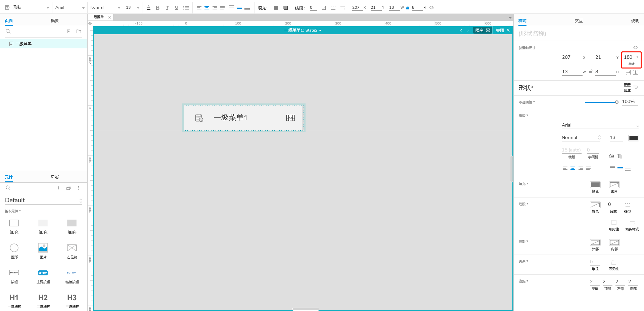Viewport: 644px width, 311px height.
Task: Toggle aspect ratio lock in top toolbar
Action: 408,7
